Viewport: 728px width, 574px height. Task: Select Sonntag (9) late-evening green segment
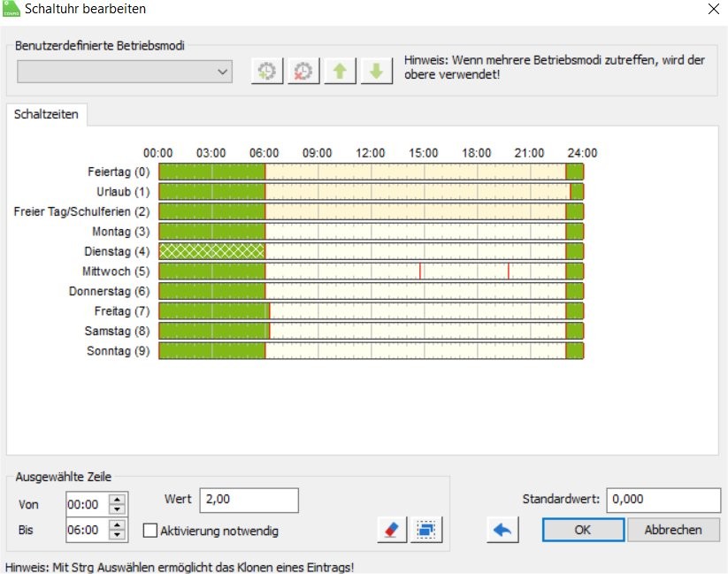[575, 350]
